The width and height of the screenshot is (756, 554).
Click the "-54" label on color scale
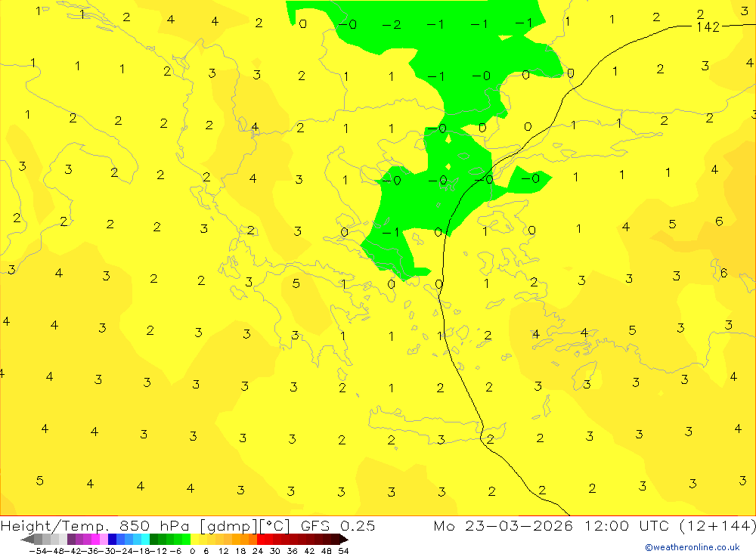(38, 551)
